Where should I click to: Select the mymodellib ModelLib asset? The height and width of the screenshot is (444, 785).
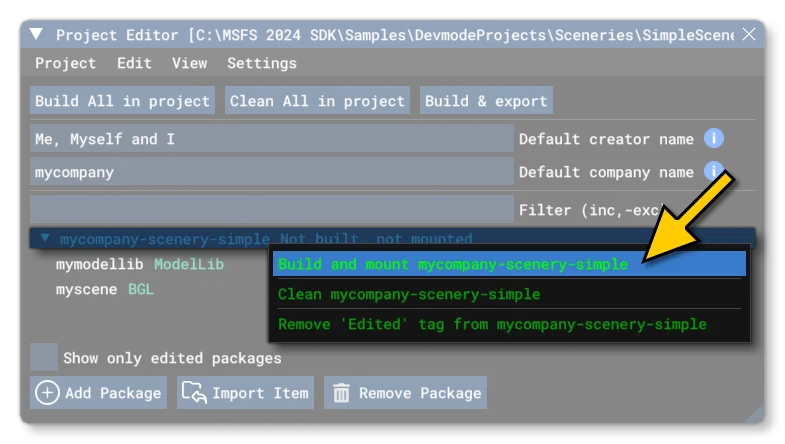click(140, 264)
